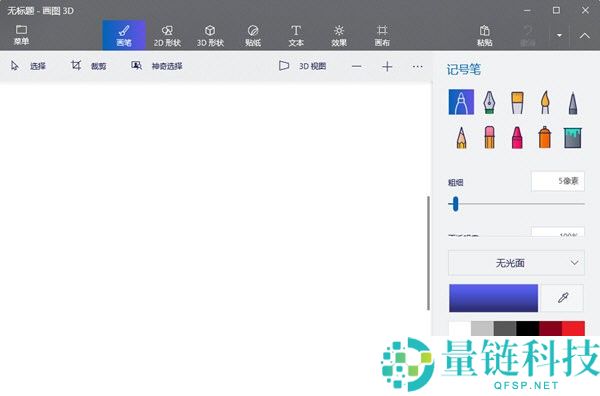This screenshot has width=600, height=396.
Task: Click the canvas vertical scrollbar
Action: [x=428, y=253]
